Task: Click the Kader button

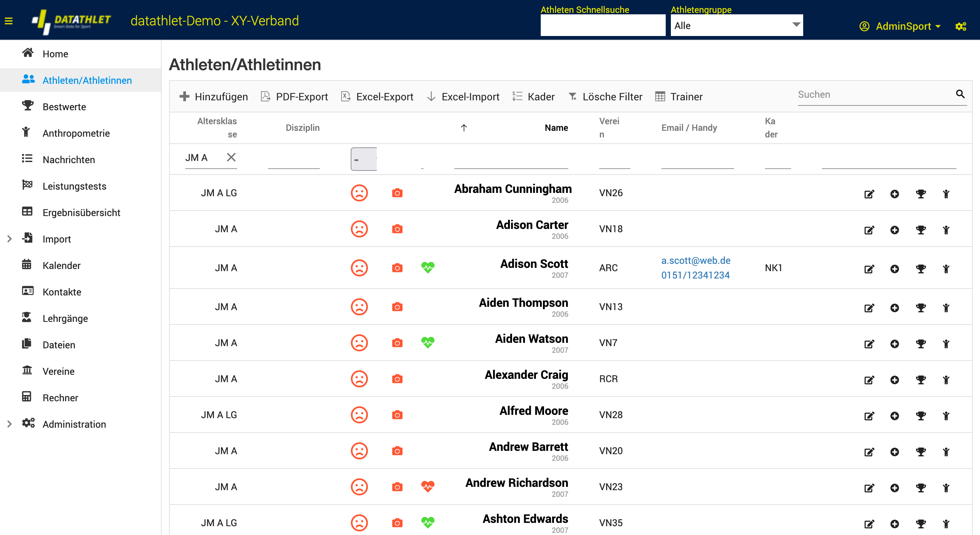Action: coord(533,97)
